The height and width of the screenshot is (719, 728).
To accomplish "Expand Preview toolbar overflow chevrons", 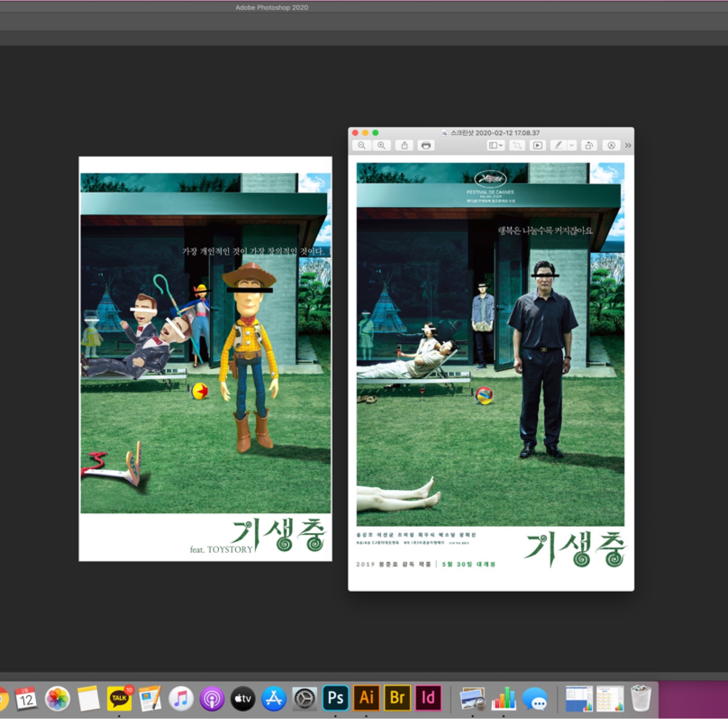I will (628, 146).
